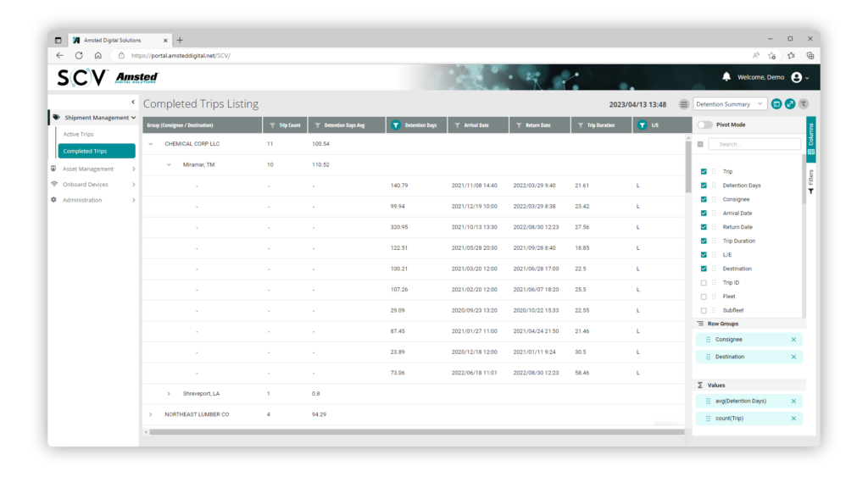Toggle Pivot Mode switch

point(705,125)
